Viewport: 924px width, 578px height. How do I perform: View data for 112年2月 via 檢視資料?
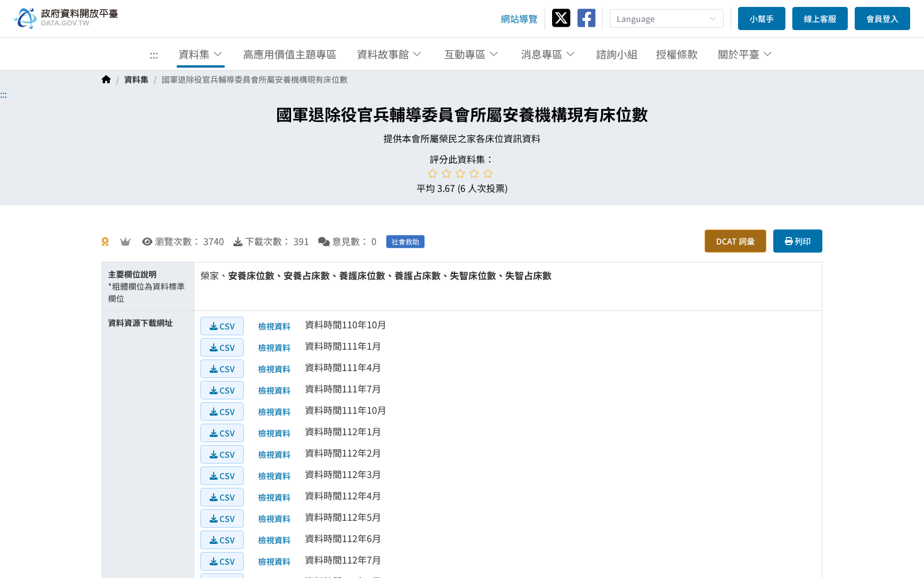point(274,455)
